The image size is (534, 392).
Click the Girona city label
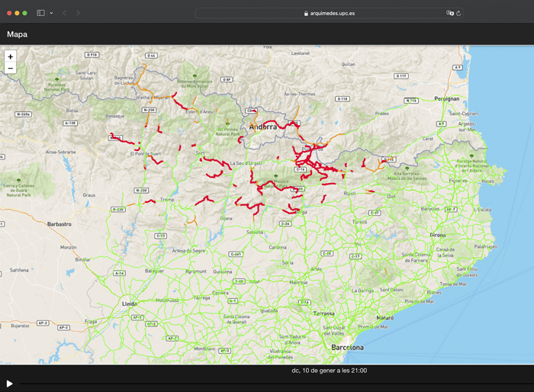438,236
